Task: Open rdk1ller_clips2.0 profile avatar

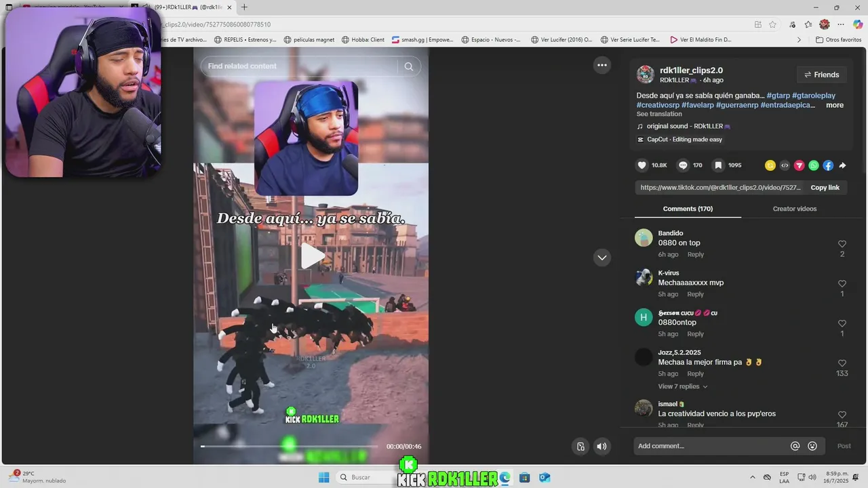Action: click(x=645, y=75)
